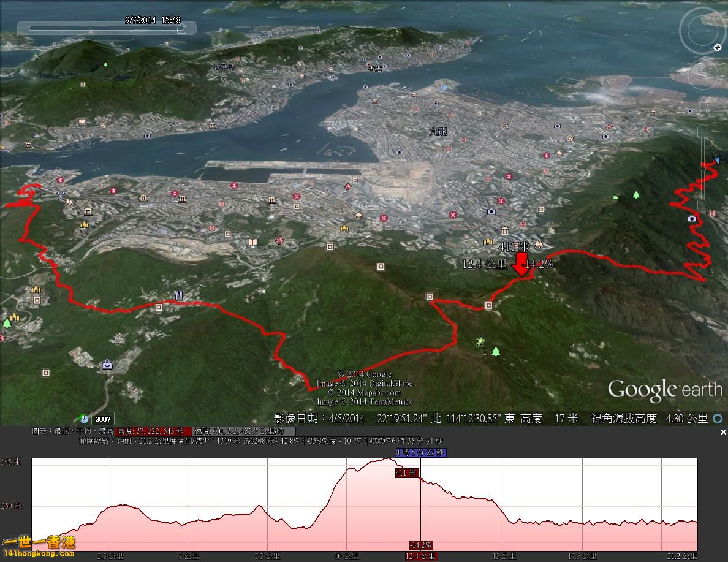Click the compass North (N) button
Image resolution: width=728 pixels, height=562 pixels.
coord(717,47)
